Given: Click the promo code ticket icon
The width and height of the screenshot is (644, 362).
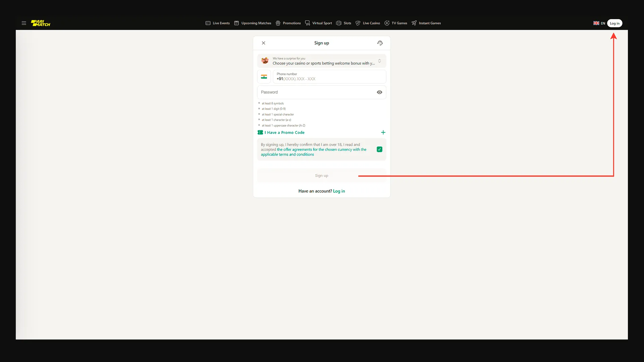Looking at the screenshot, I should (260, 132).
